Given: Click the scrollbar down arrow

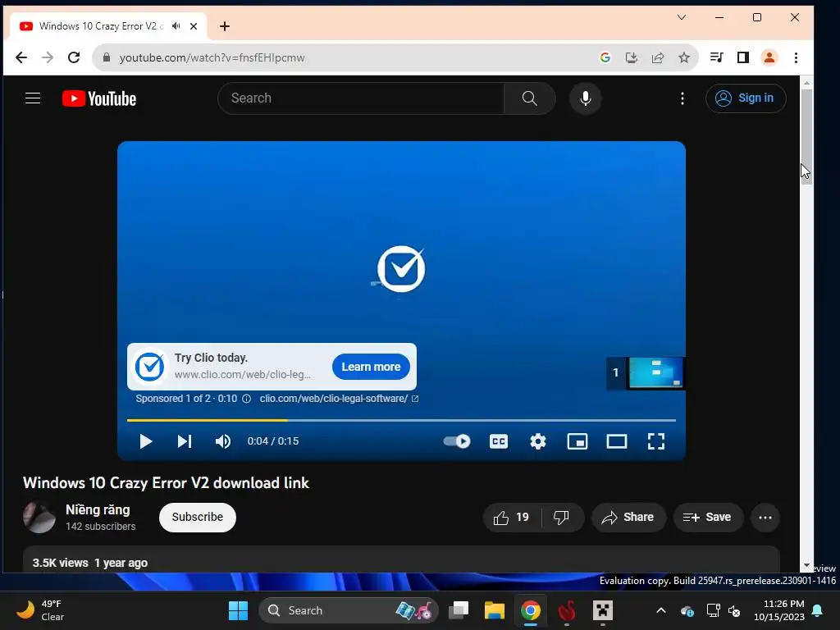Looking at the screenshot, I should point(806,566).
